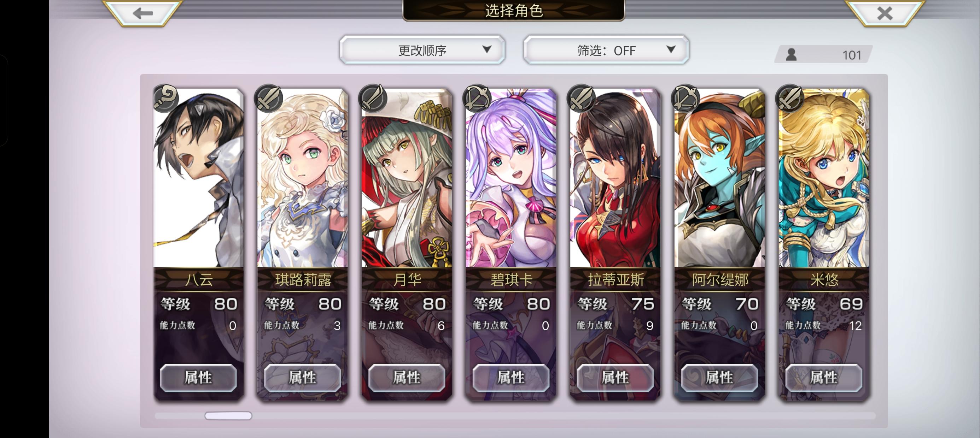Click the bow class icon on 碧琪卡's card

[x=477, y=98]
